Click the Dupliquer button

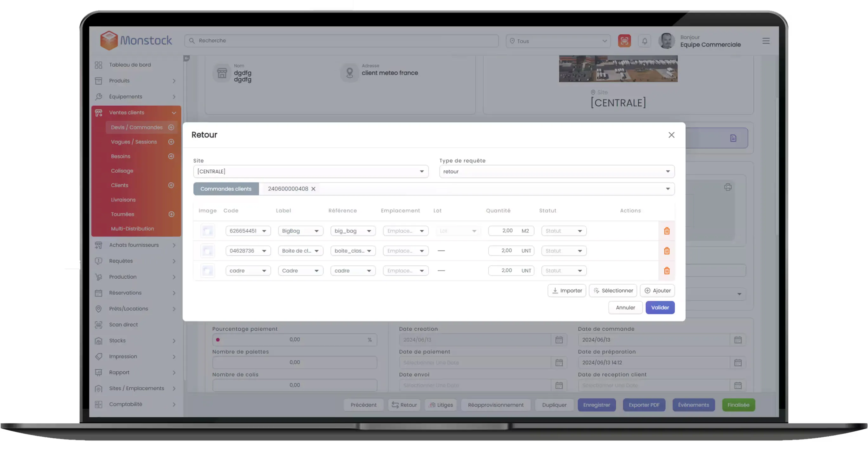(554, 405)
